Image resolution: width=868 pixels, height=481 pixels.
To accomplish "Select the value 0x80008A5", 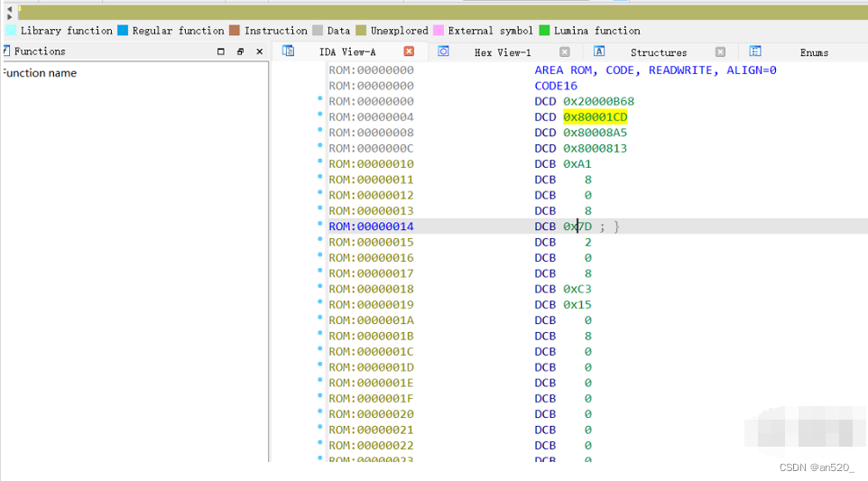I will point(596,133).
